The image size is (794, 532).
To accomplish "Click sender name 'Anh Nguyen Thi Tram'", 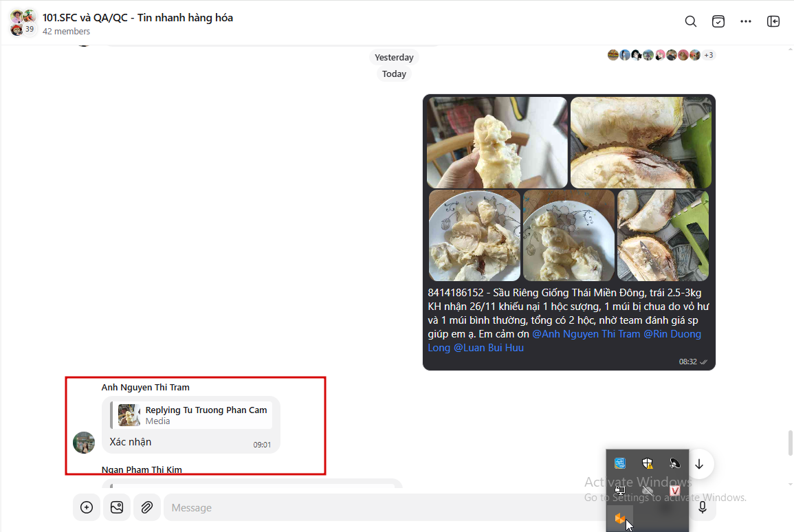I will click(145, 387).
